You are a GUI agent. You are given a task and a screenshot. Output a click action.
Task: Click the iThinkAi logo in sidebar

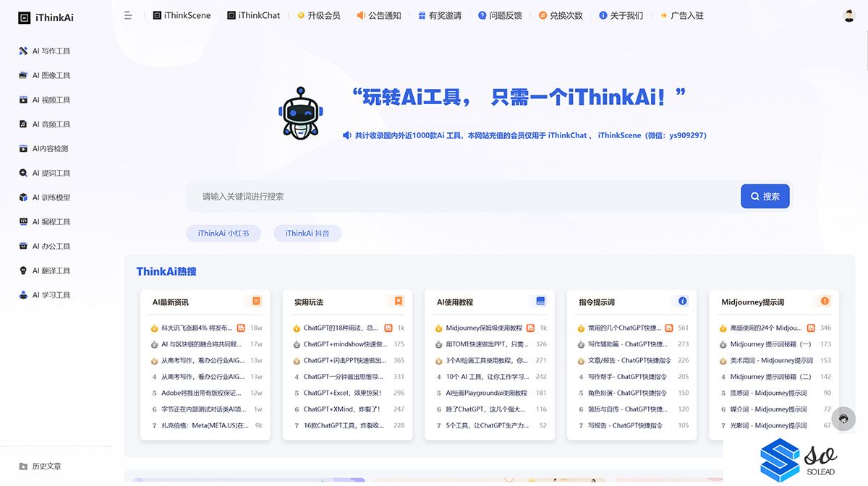pos(46,17)
